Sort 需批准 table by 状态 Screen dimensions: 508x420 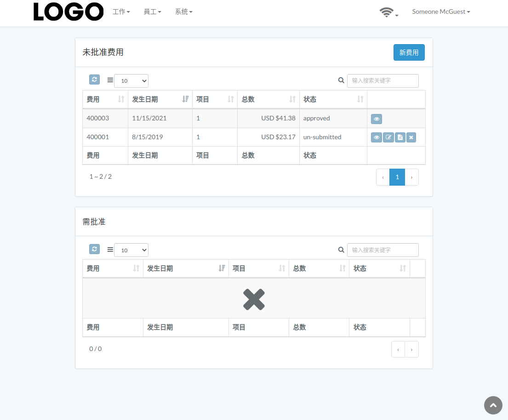tap(379, 268)
